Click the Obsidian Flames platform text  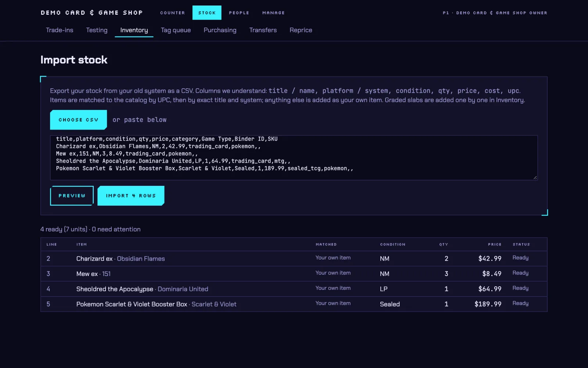click(x=141, y=259)
